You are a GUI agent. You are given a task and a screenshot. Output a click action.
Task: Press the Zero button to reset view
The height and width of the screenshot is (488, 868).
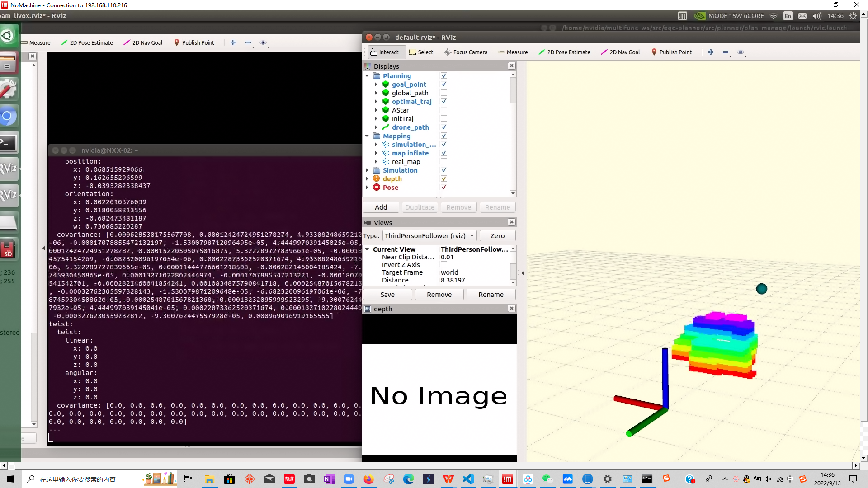pyautogui.click(x=497, y=235)
